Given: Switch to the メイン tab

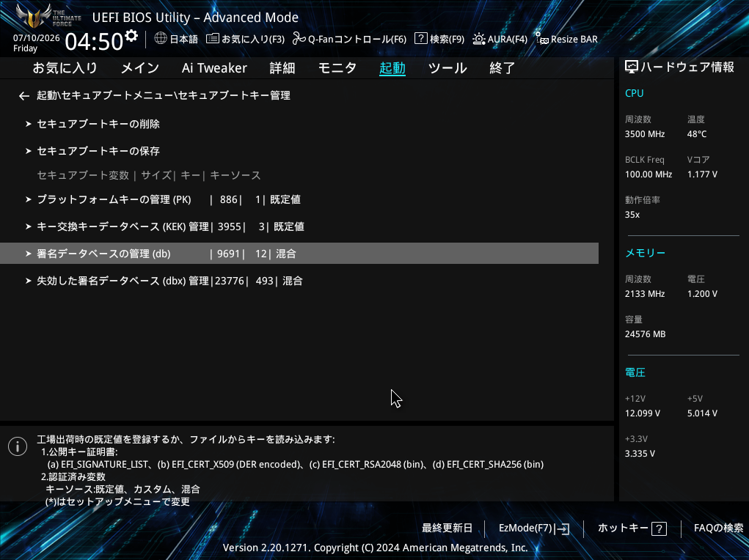Looking at the screenshot, I should pos(140,68).
